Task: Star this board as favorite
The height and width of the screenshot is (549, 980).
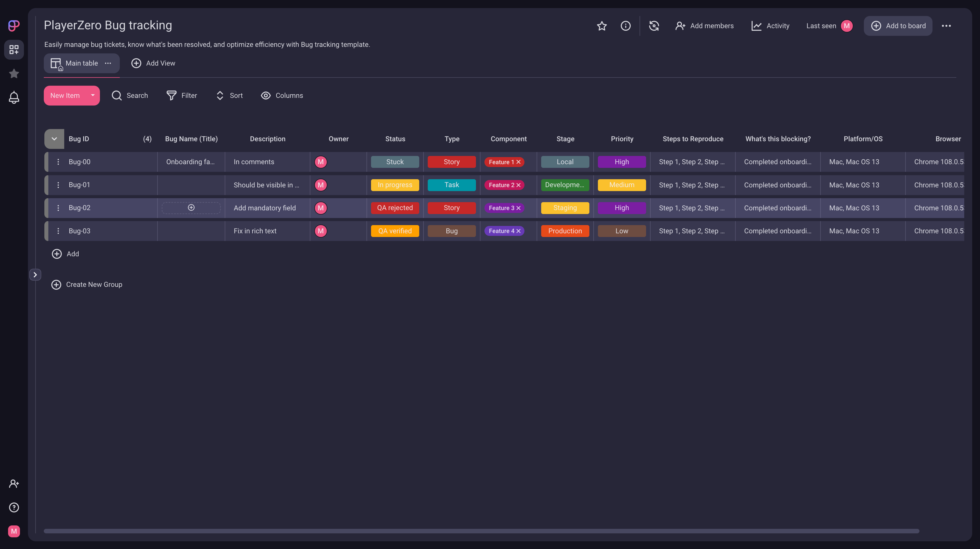Action: [602, 26]
